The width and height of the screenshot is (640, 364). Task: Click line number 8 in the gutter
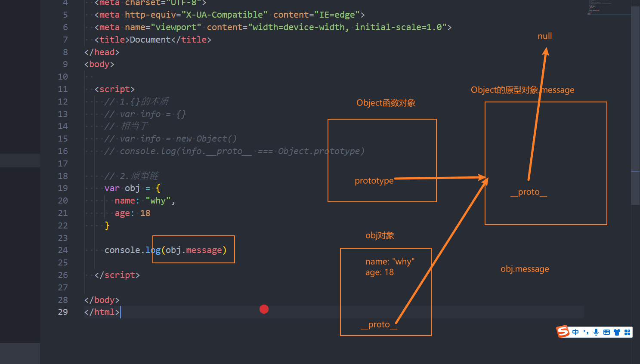(65, 52)
